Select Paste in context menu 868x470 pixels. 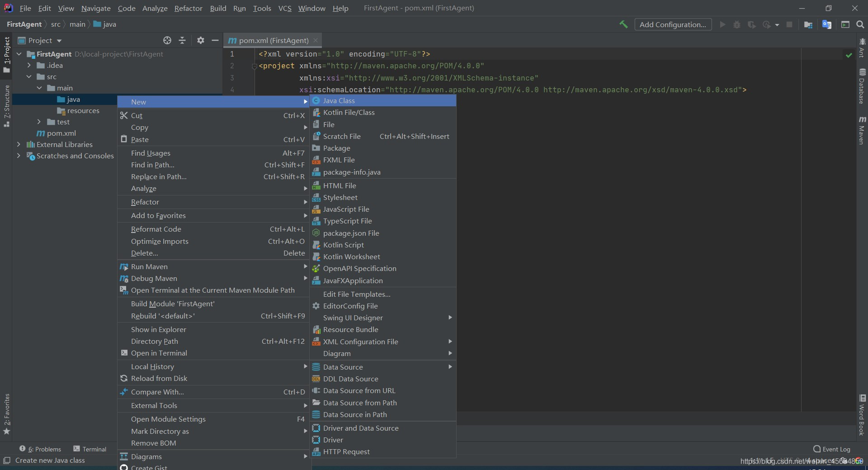click(213, 139)
